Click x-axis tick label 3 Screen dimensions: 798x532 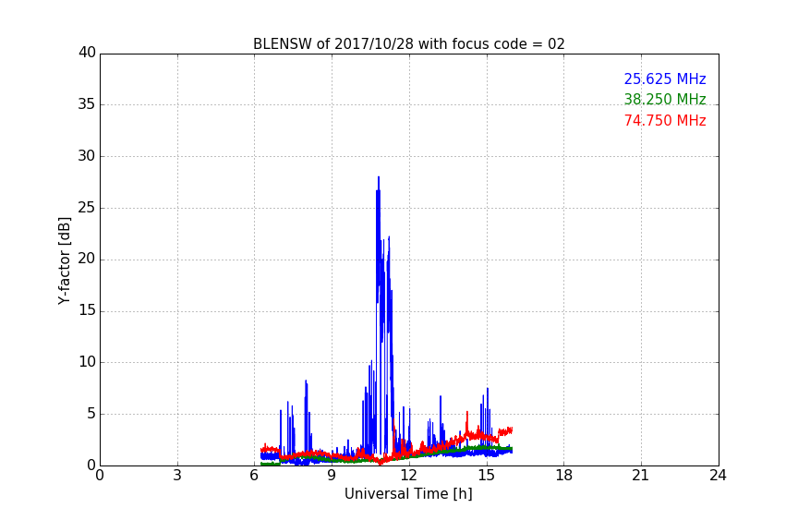click(177, 476)
